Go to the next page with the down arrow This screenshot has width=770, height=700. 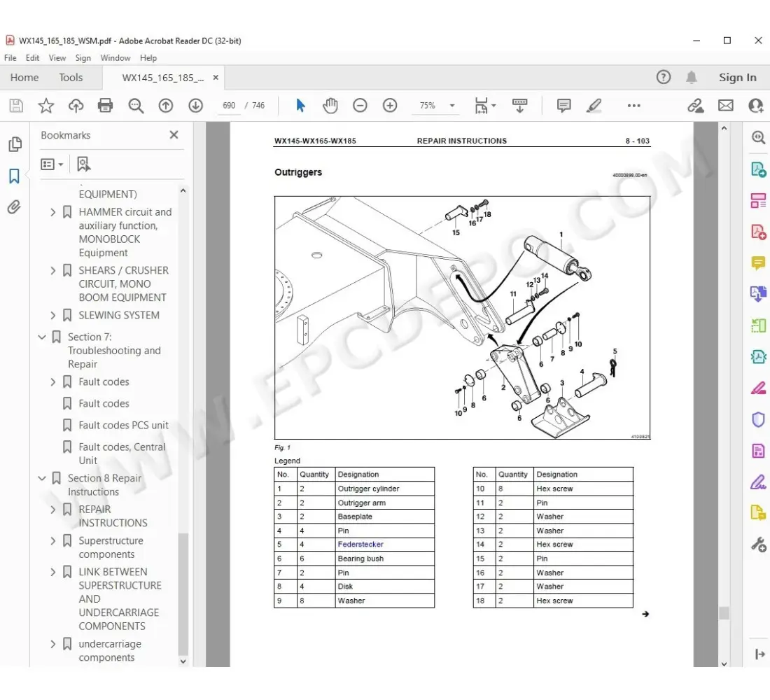196,106
